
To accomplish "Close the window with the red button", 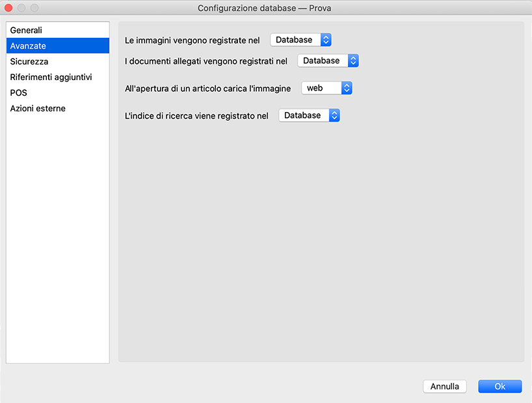I will coord(9,8).
